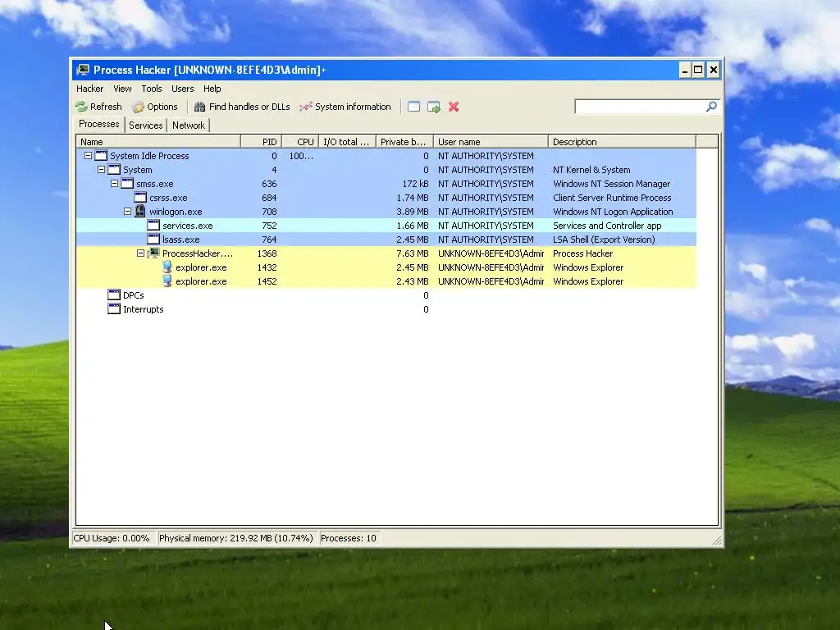Open System information graph window
The width and height of the screenshot is (840, 630).
tap(345, 107)
